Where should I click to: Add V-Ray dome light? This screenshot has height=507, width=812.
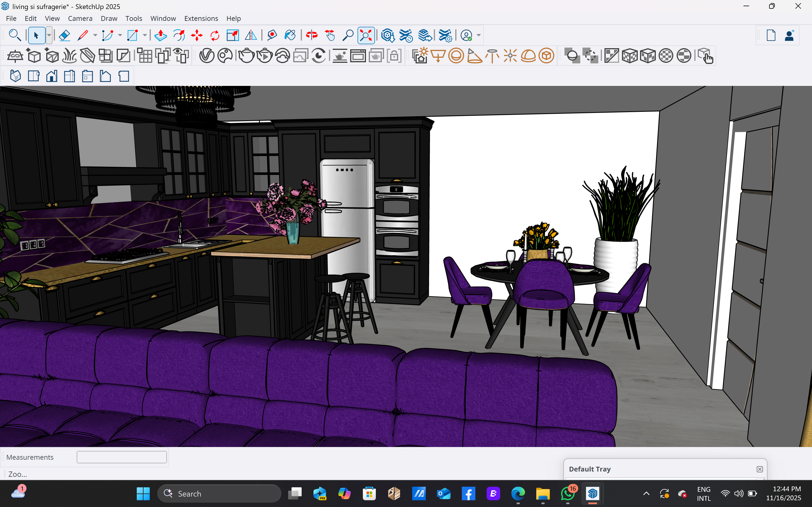(x=528, y=56)
